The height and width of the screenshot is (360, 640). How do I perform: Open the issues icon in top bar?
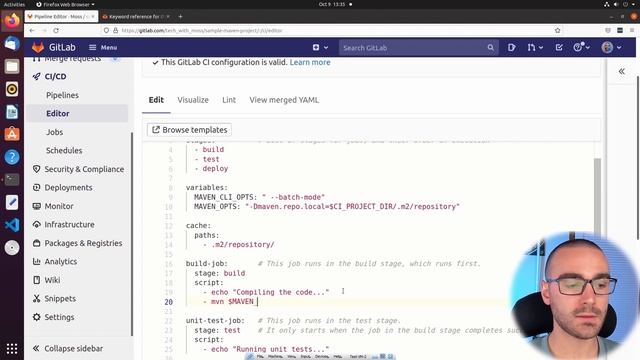(x=511, y=48)
